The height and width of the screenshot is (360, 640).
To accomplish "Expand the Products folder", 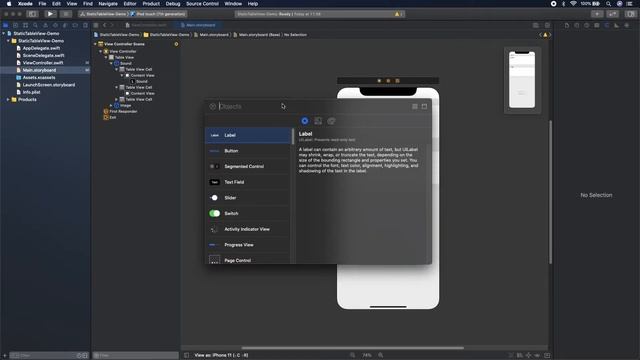I will click(x=8, y=100).
